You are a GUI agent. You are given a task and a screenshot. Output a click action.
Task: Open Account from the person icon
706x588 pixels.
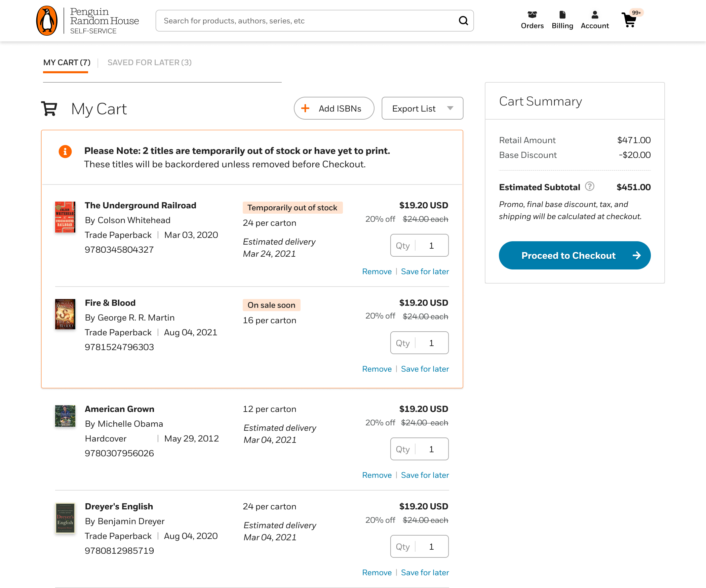[595, 15]
